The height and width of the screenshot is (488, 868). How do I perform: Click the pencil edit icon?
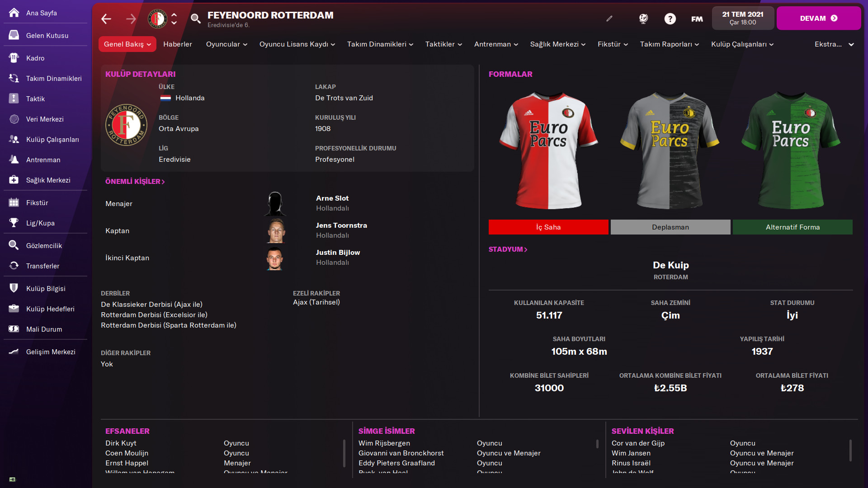pos(609,19)
